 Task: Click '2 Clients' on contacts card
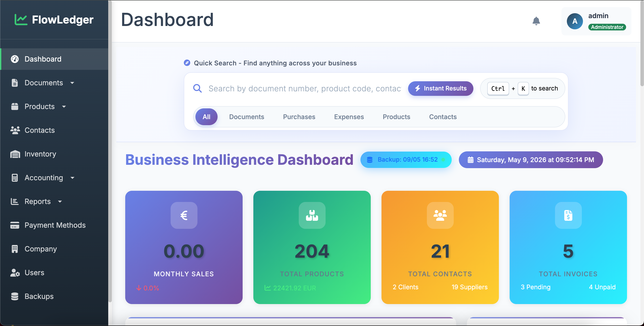pyautogui.click(x=405, y=287)
